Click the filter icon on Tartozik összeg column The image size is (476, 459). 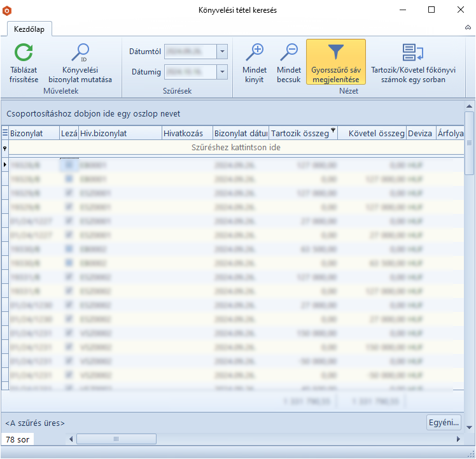pos(333,130)
